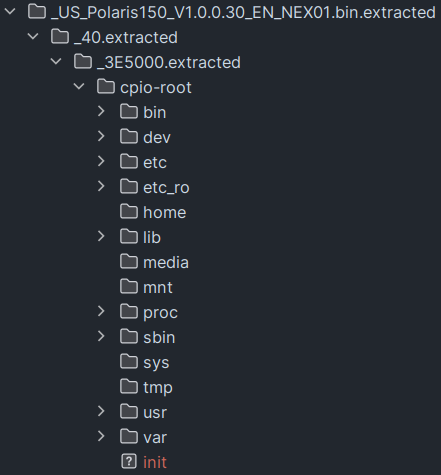Screen dimensions: 441x475
Task: Select the sys folder label
Action: 156,363
